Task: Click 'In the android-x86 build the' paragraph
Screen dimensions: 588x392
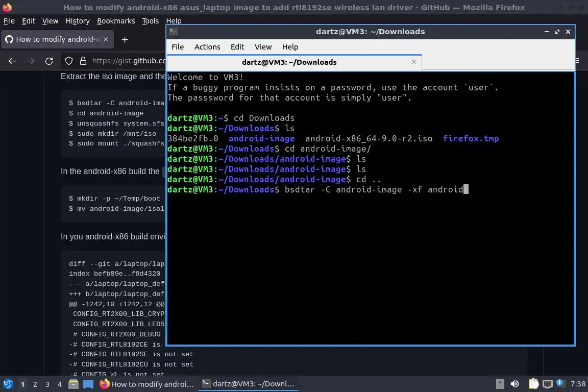Action: [x=110, y=171]
